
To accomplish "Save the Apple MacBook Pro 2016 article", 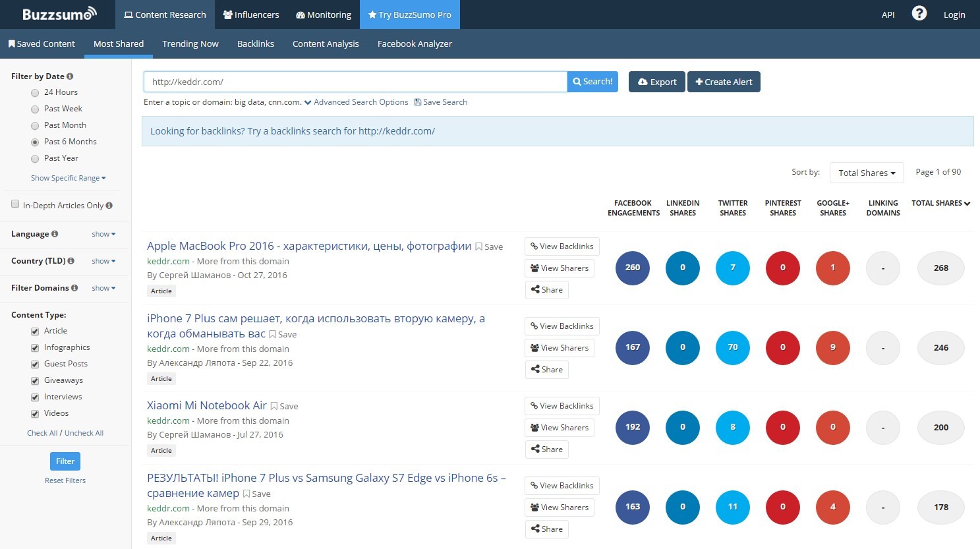I will click(x=489, y=247).
